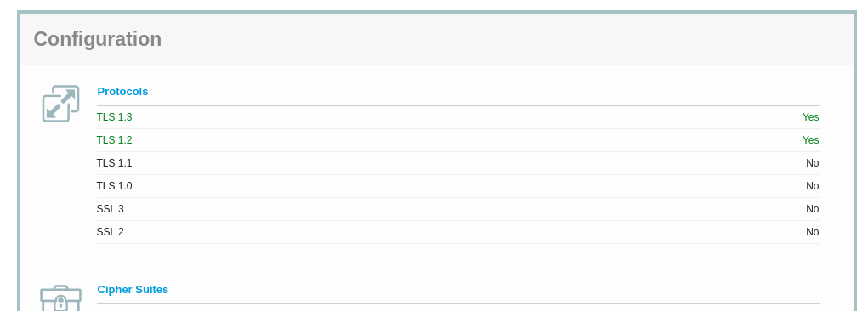Click the Protocols arrows icon
868x311 pixels.
click(61, 104)
